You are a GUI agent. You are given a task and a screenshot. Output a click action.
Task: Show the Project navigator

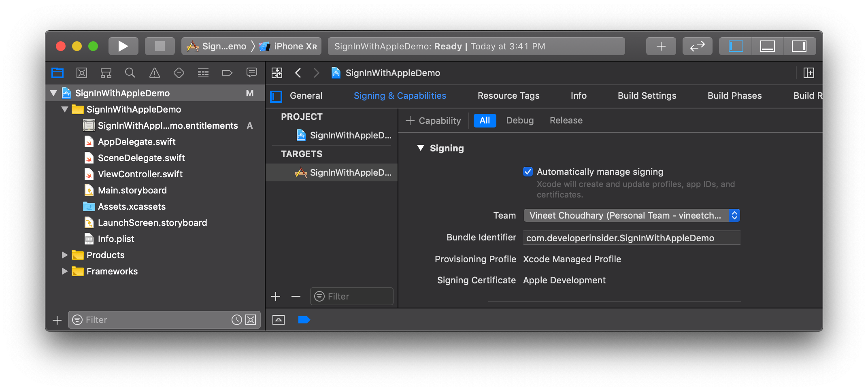coord(57,73)
